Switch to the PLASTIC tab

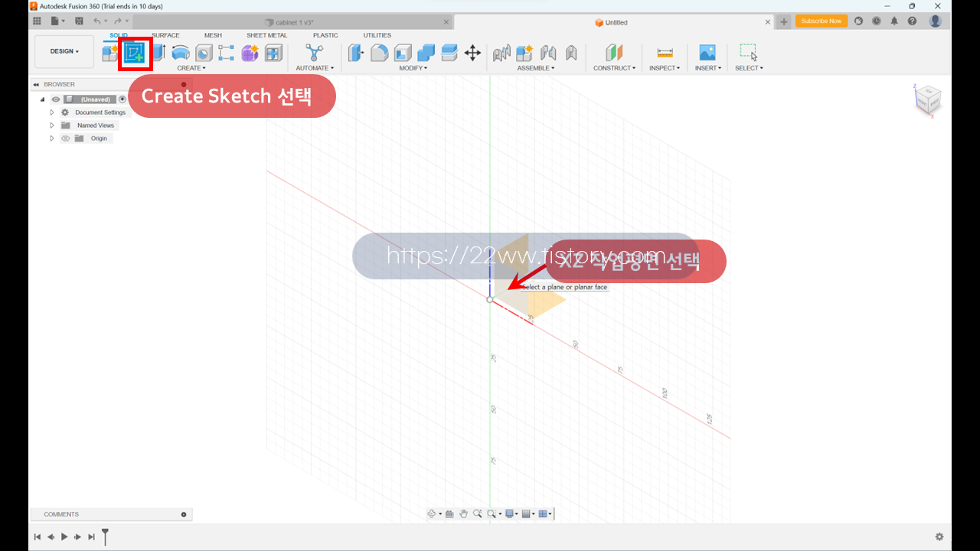(x=325, y=35)
